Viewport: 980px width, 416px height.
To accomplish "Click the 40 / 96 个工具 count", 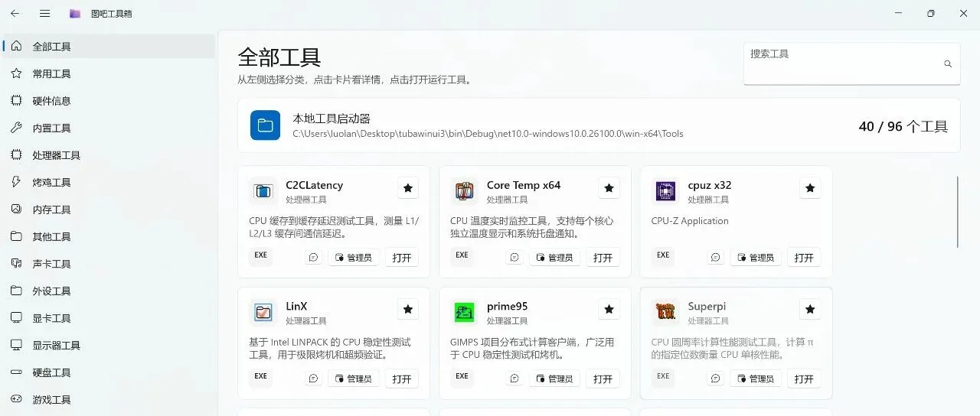I will (903, 126).
